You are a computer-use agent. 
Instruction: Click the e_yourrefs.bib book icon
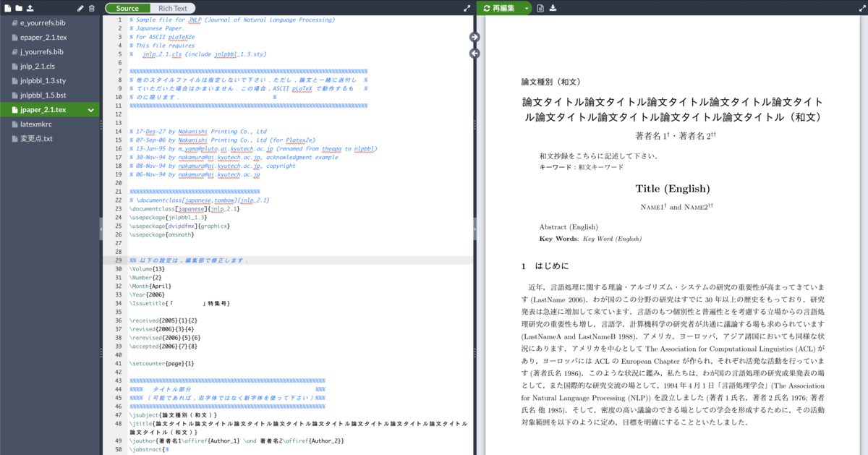coord(14,23)
